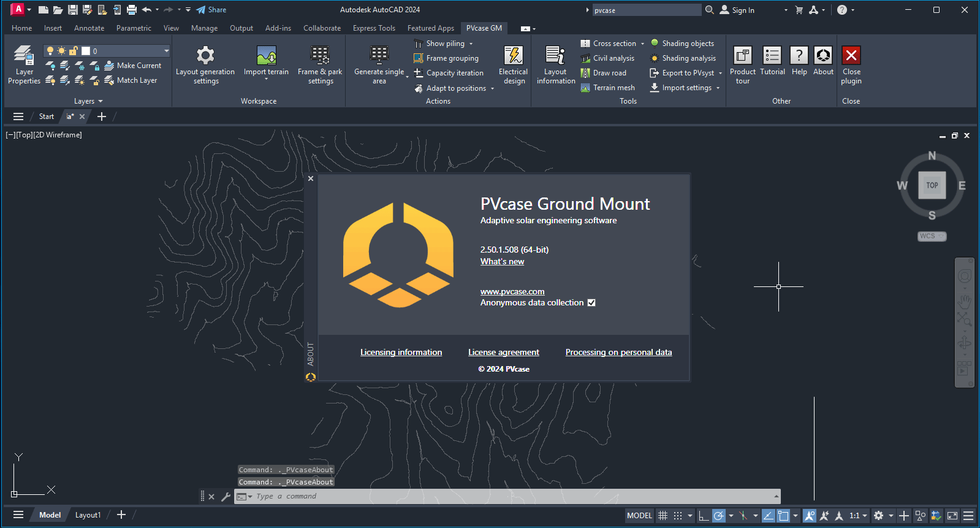Switch to the Annotate ribbon tab
Viewport: 980px width, 528px height.
pos(89,28)
